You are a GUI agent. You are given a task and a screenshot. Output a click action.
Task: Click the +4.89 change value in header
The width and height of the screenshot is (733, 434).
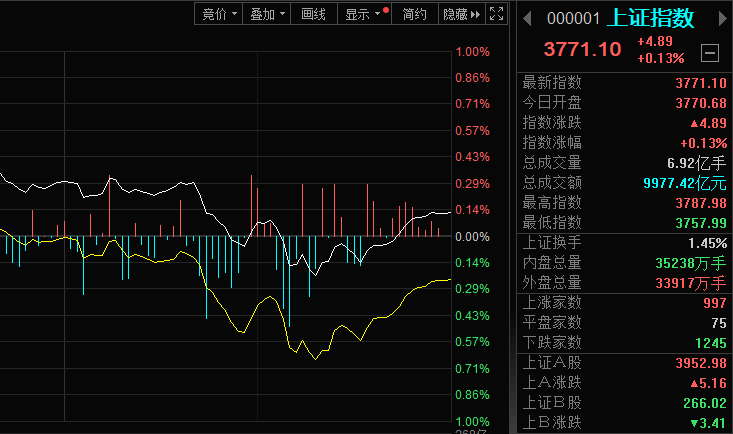[x=655, y=41]
